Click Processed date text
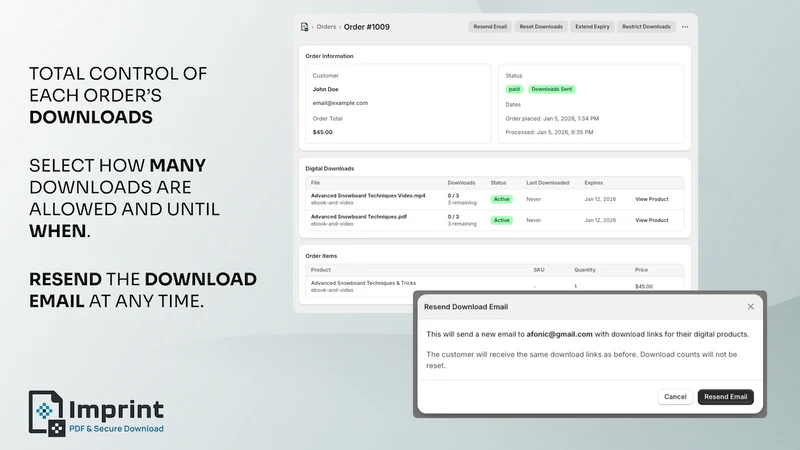Screen dimensions: 800x450 [549, 132]
